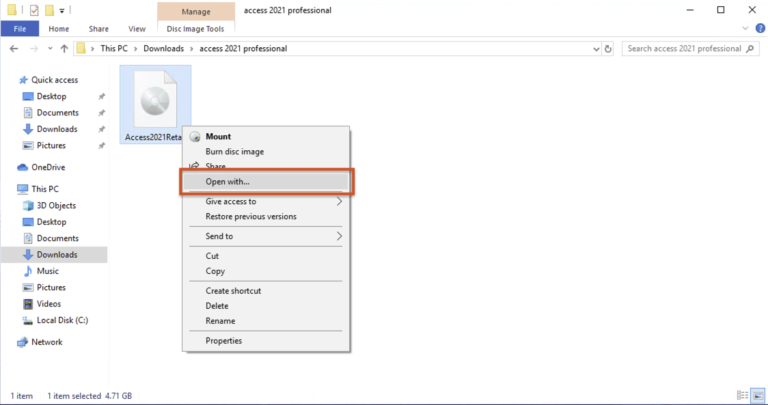Select the Manage contextual tab
This screenshot has width=768, height=405.
click(196, 11)
